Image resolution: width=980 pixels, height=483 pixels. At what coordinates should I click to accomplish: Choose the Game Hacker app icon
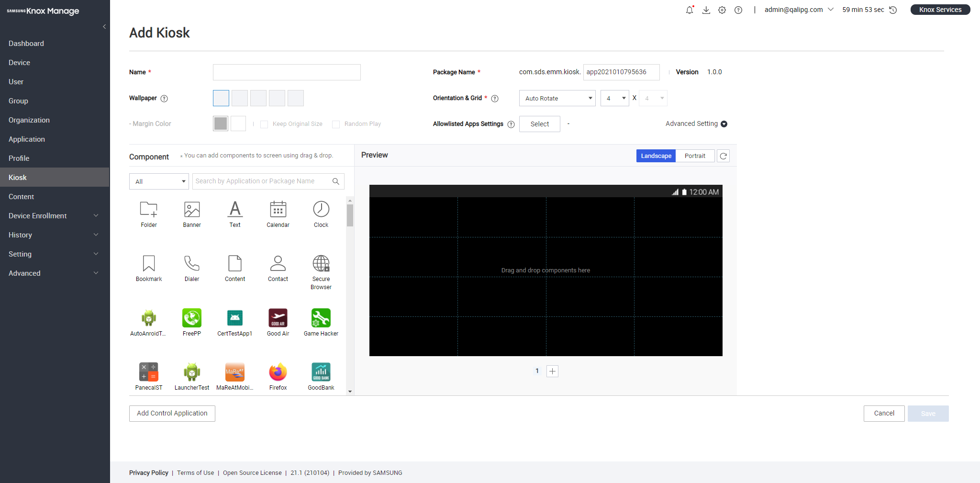(x=321, y=318)
